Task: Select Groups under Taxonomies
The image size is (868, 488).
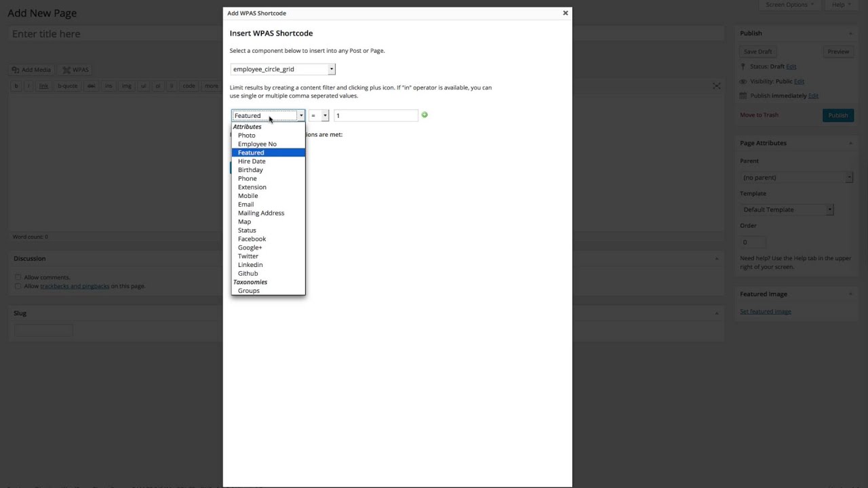Action: (269, 291)
